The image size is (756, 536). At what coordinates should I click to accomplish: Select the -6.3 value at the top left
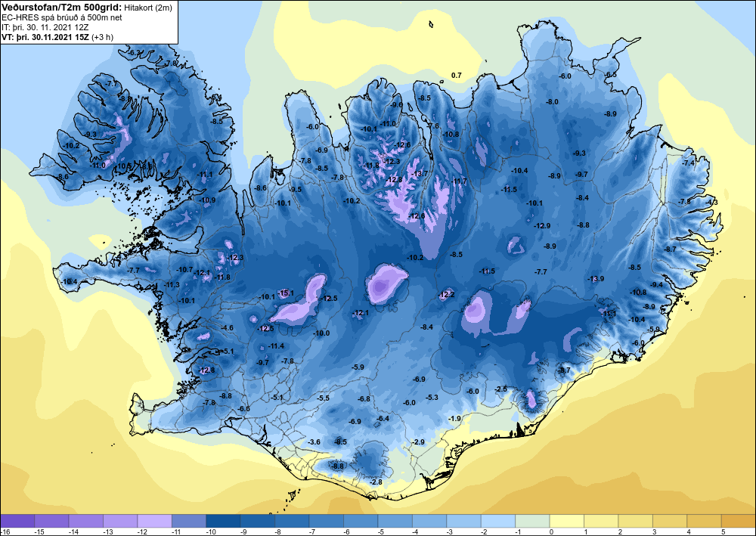[x=134, y=52]
